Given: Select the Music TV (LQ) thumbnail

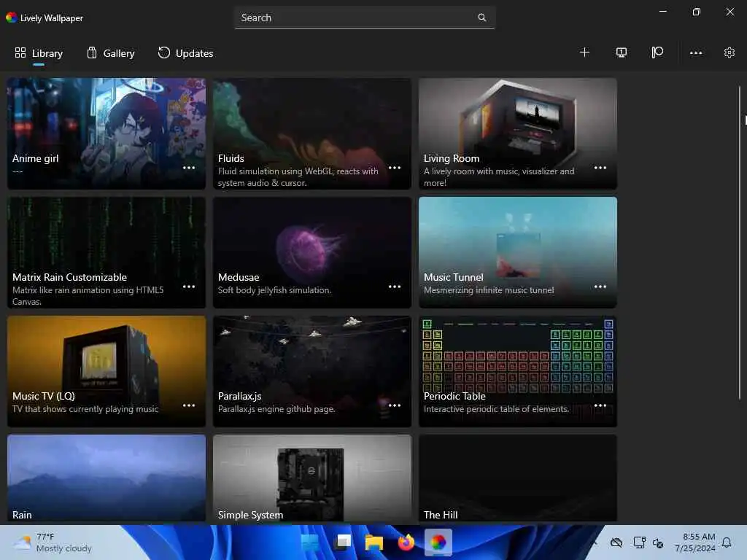Looking at the screenshot, I should 107,371.
